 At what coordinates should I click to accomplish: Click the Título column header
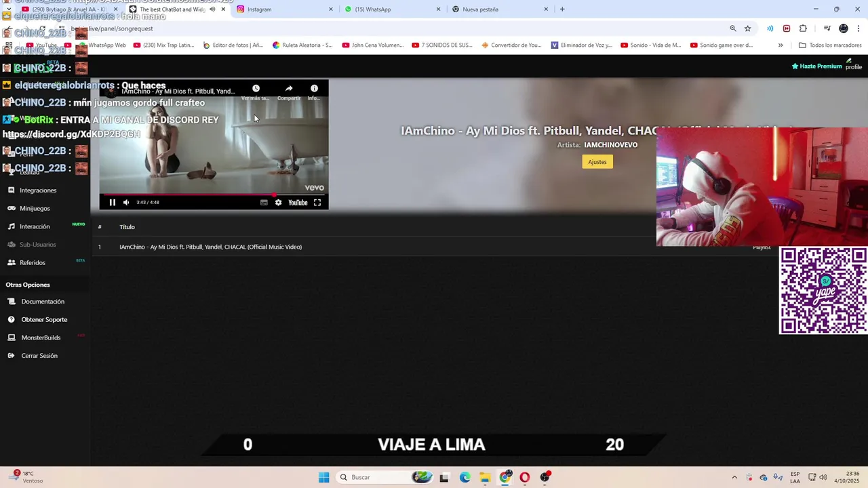pyautogui.click(x=127, y=227)
